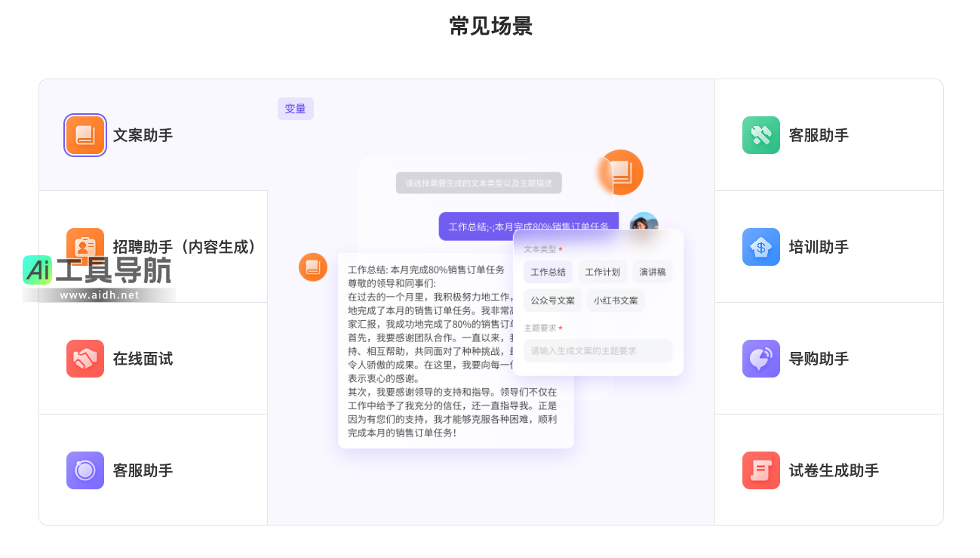Screen dimensions: 980x558
Task: Choose the 工作计划 text type option
Action: pos(602,272)
